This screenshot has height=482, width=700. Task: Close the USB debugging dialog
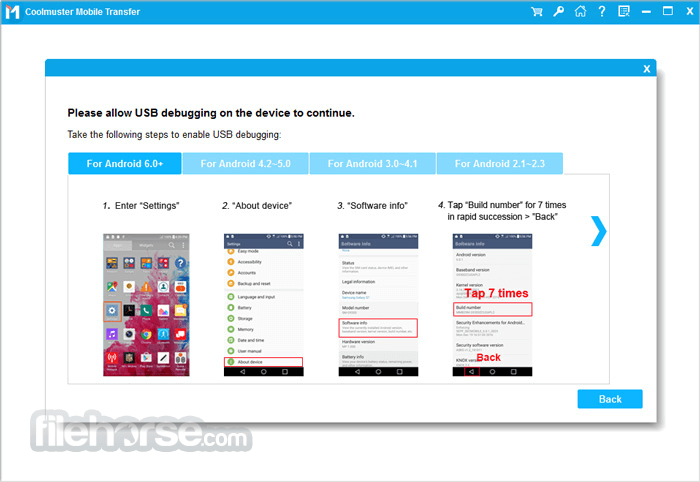[646, 69]
